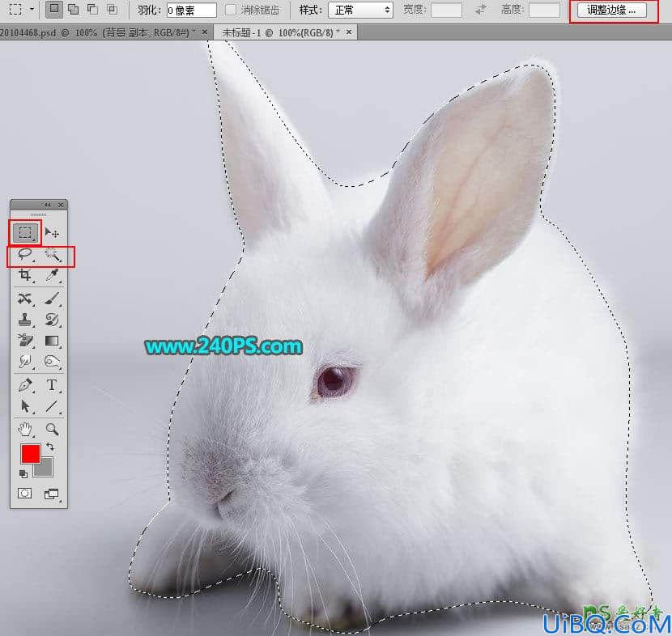Screen dimensions: 672x636
Task: Open the 样式 style dropdown
Action: tap(360, 10)
